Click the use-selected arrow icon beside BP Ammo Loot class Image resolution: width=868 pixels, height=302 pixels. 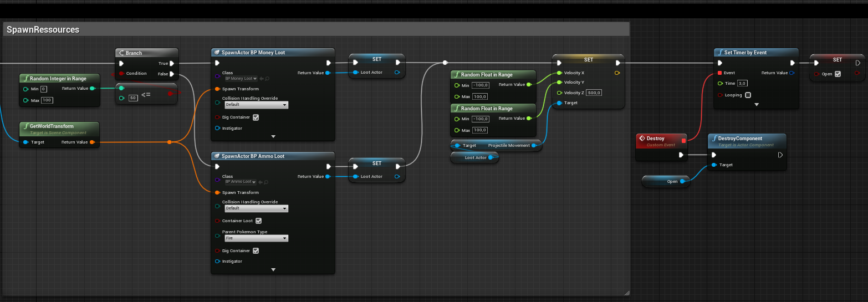[261, 182]
